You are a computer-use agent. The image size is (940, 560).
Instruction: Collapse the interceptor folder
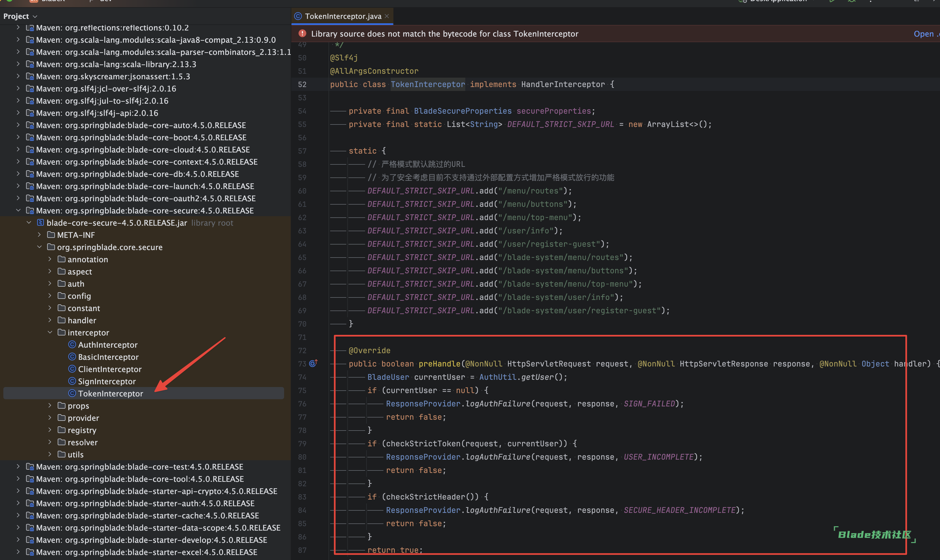[50, 332]
